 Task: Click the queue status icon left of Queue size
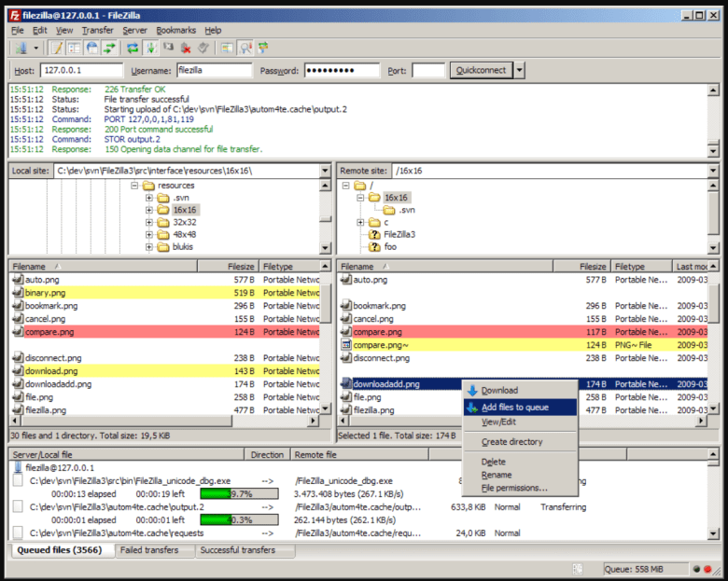pyautogui.click(x=577, y=569)
